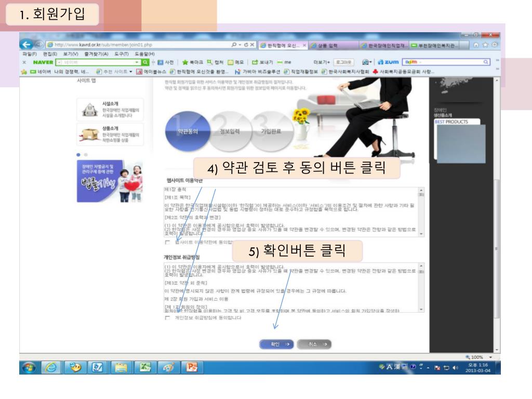Check the website terms agreement checkbox

coord(167,242)
